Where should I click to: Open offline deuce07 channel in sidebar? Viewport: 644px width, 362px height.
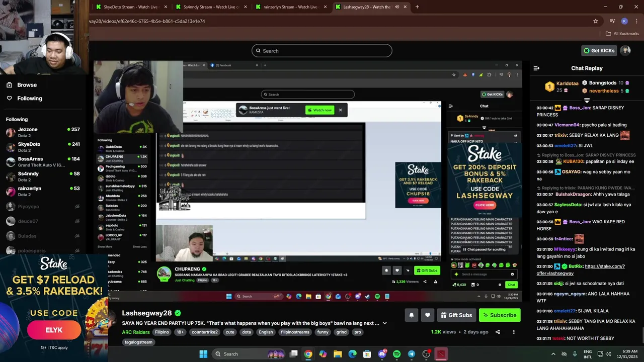43,221
